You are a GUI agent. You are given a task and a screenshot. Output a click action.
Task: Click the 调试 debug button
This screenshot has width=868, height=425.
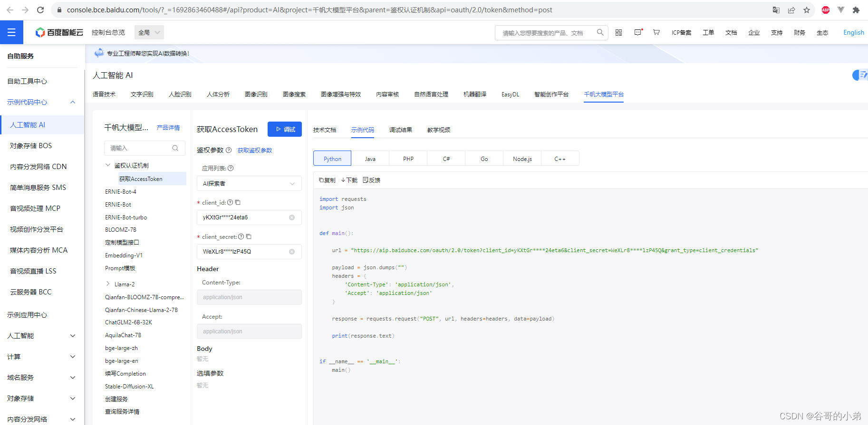pos(285,129)
